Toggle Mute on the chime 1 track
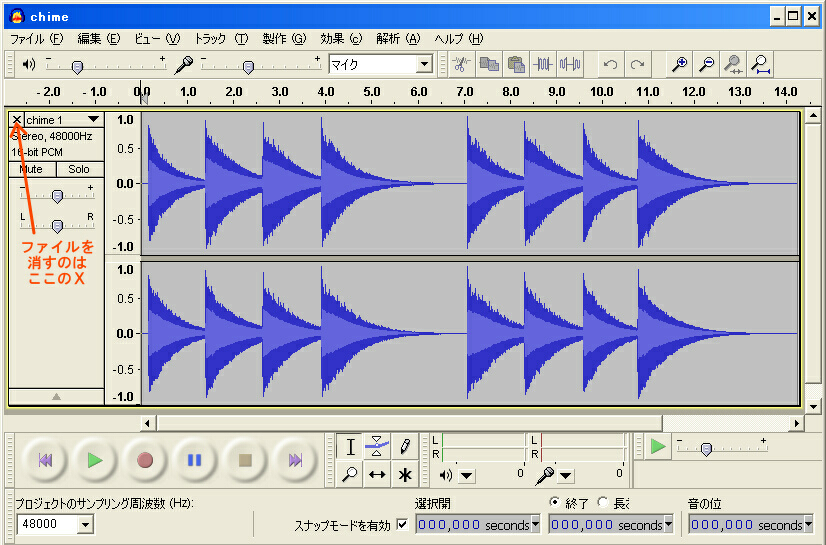 point(32,169)
